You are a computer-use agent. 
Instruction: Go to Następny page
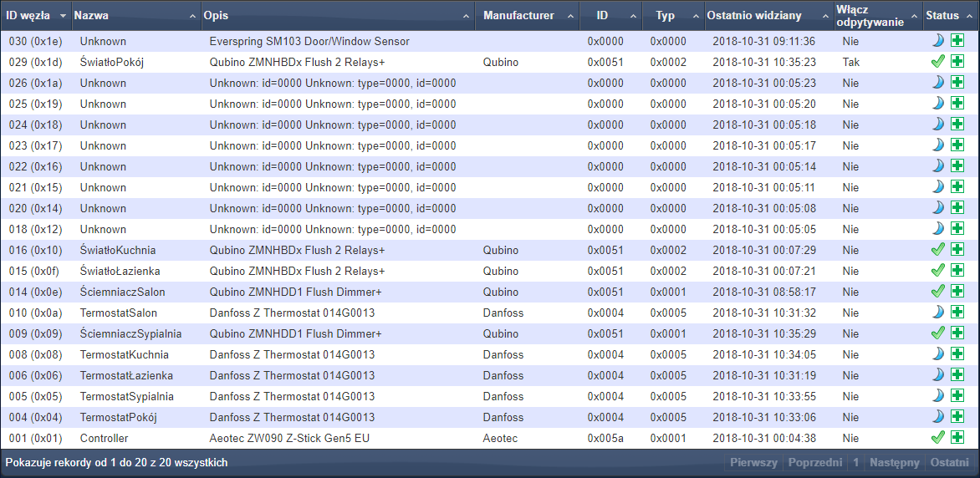coord(895,463)
